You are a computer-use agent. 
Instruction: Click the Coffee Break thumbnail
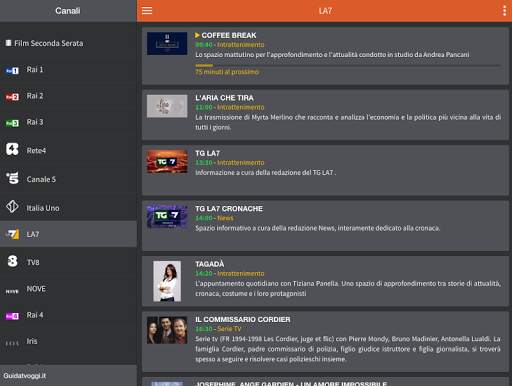(167, 43)
